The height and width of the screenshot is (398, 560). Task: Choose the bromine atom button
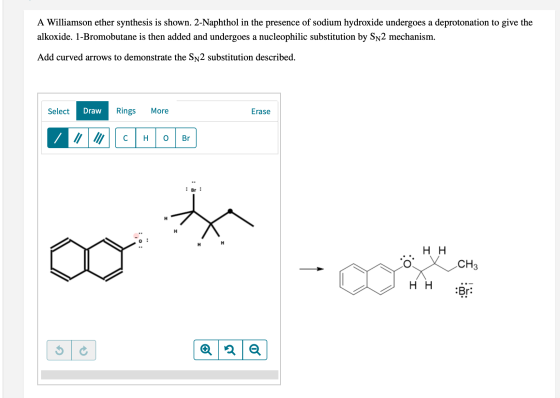pyautogui.click(x=186, y=138)
